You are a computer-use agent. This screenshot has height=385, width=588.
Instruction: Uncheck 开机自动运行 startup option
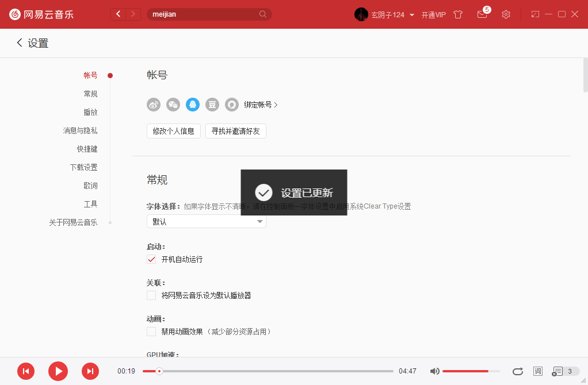[151, 259]
